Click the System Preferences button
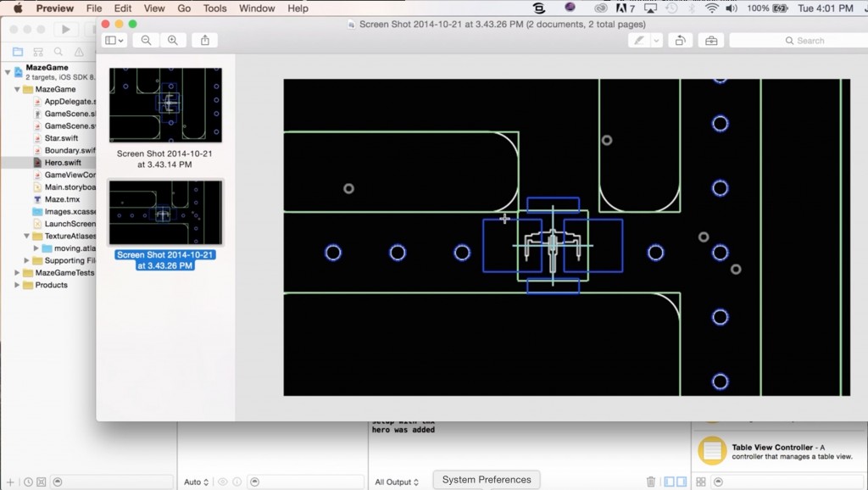Image resolution: width=868 pixels, height=490 pixels. 486,479
